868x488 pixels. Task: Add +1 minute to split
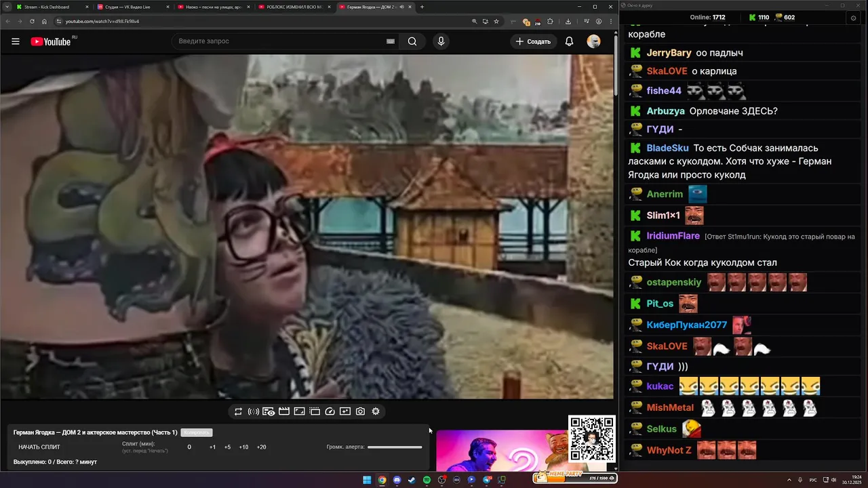(x=212, y=447)
